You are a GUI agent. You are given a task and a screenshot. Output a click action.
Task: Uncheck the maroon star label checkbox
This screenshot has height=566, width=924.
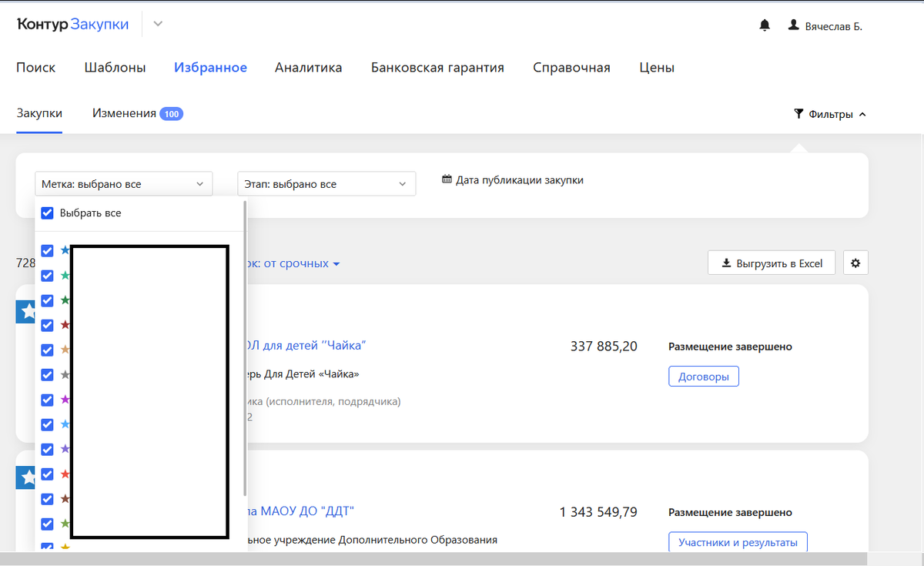47,325
